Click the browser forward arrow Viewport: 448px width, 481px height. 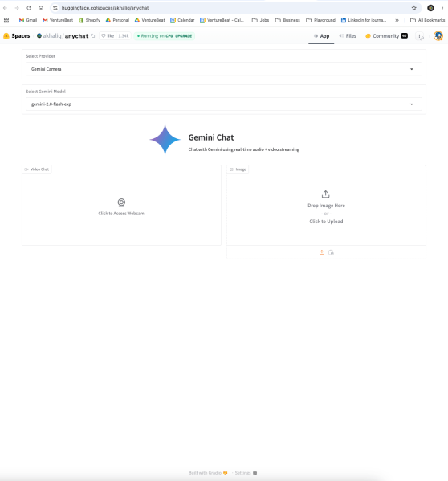pyautogui.click(x=17, y=8)
